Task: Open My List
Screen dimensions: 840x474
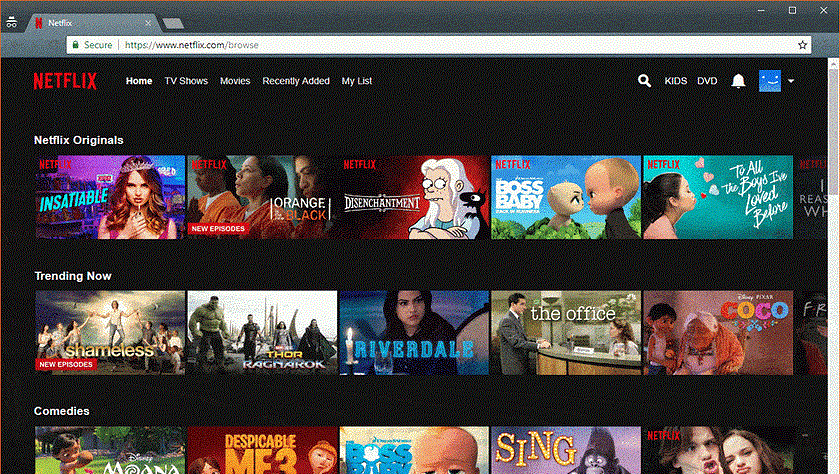Action: coord(357,81)
